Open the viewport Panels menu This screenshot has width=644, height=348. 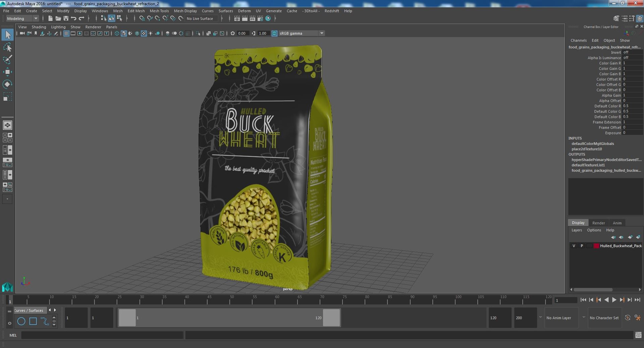click(x=112, y=27)
